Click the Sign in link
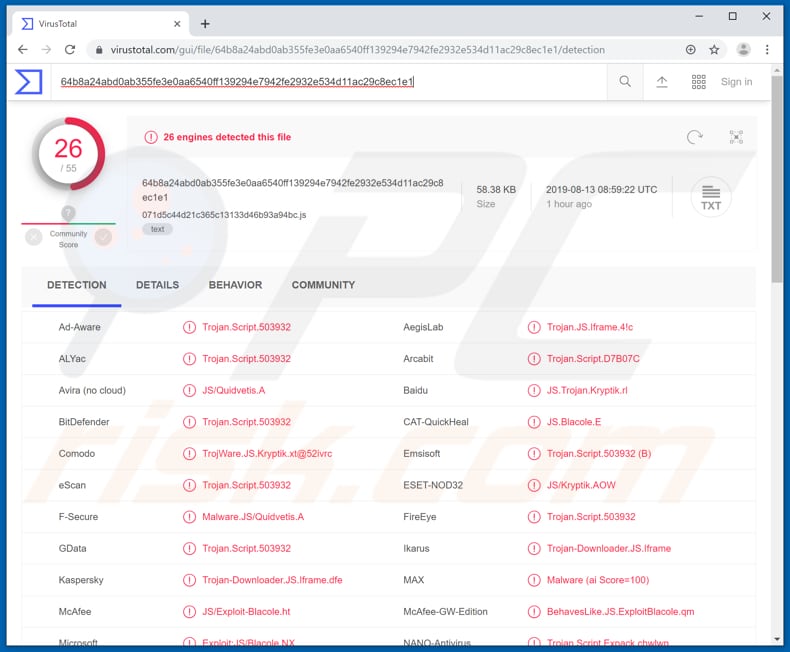The height and width of the screenshot is (652, 790). [736, 82]
